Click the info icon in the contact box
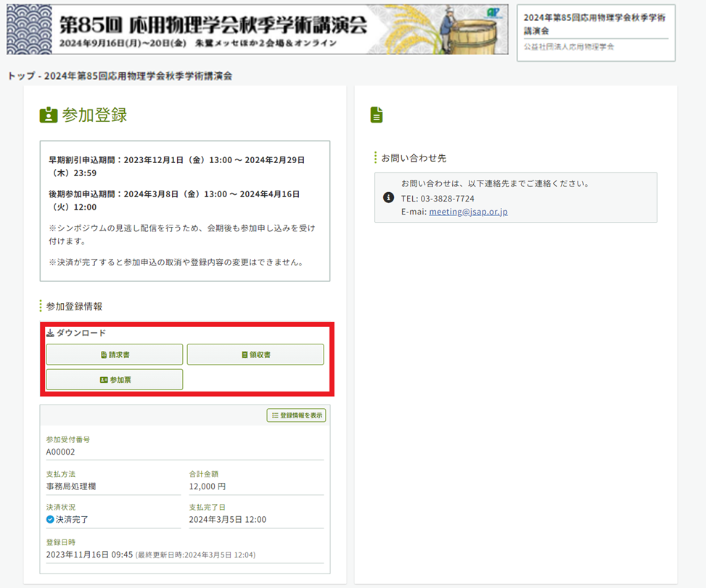This screenshot has height=588, width=706. coord(388,197)
